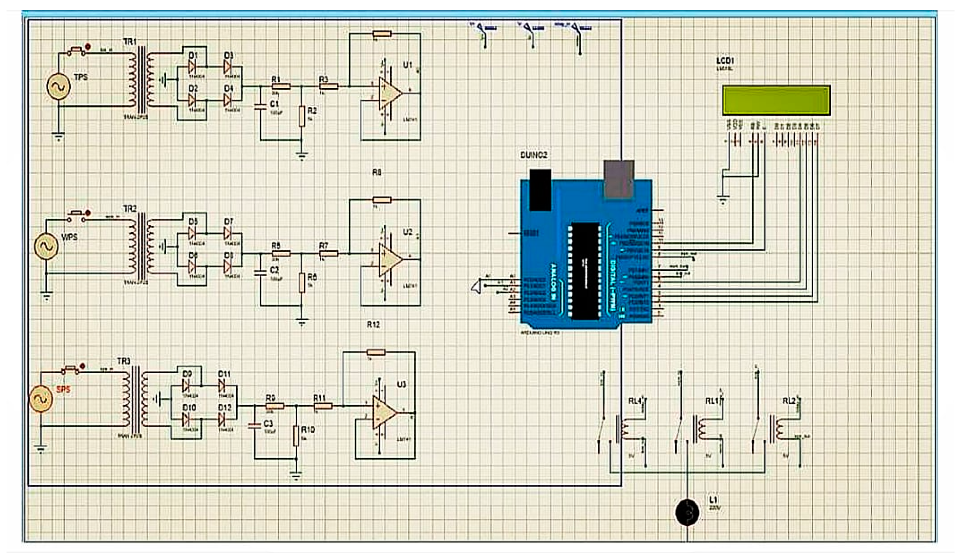
Task: Select the RL2 relay coil
Action: point(779,430)
